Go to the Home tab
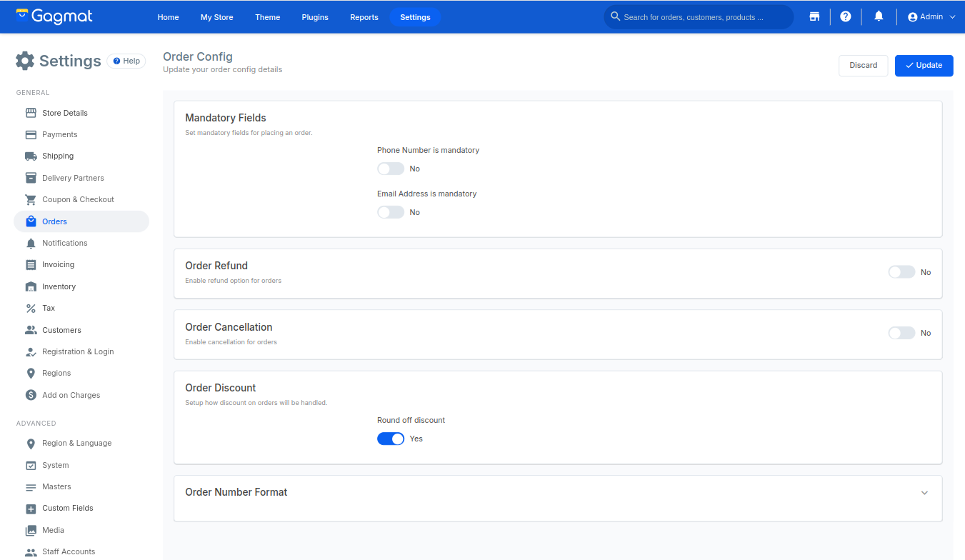Viewport: 965px width, 560px height. [x=169, y=17]
